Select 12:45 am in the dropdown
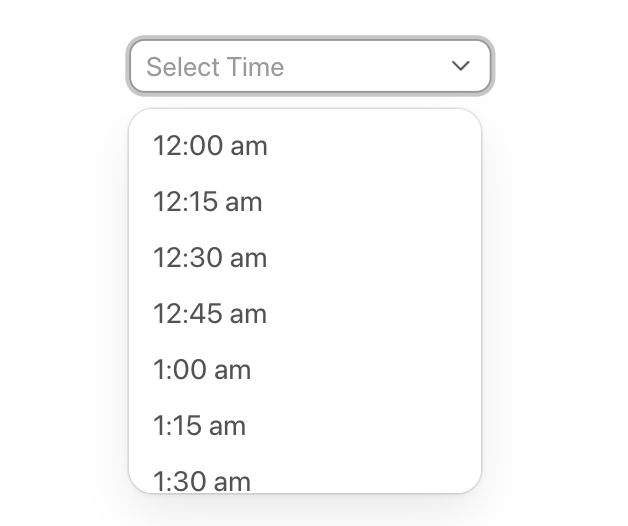This screenshot has height=526, width=628. [x=210, y=314]
